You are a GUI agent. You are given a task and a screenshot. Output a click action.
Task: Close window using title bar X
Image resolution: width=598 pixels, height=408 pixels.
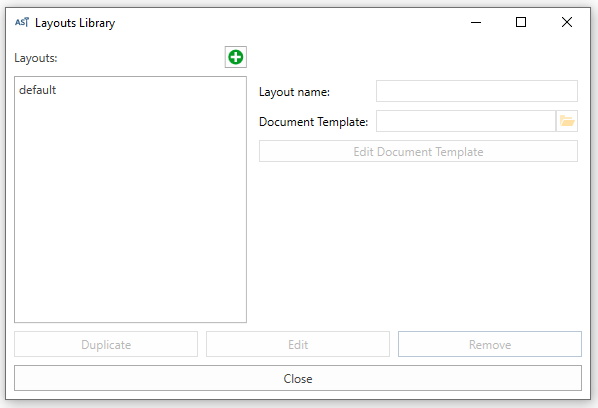click(567, 22)
